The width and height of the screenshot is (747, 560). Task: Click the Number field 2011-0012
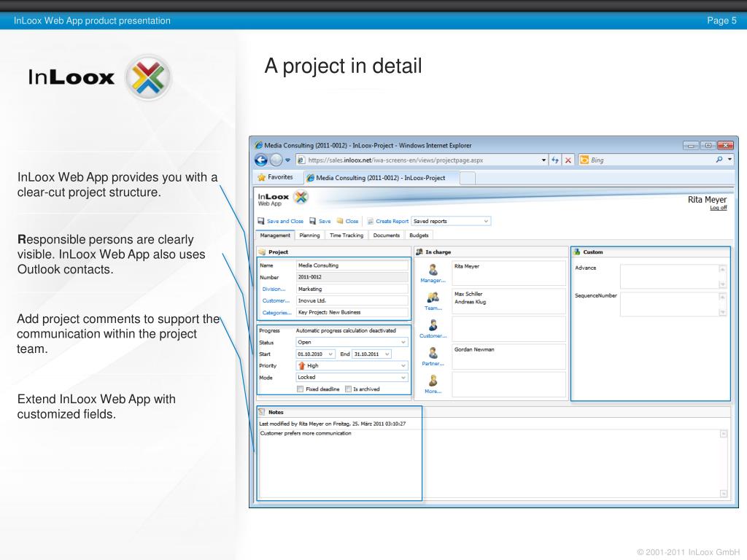click(352, 277)
